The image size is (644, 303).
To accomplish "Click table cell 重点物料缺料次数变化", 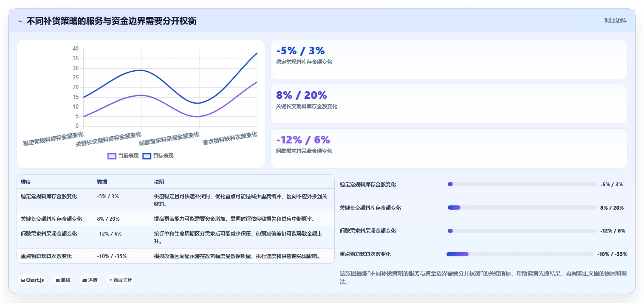I will pos(46,256).
